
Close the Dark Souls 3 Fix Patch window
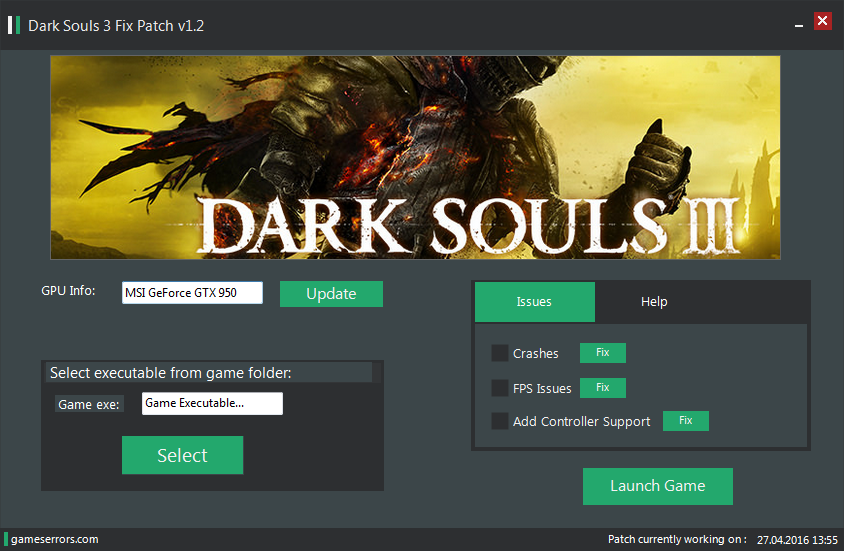[822, 21]
